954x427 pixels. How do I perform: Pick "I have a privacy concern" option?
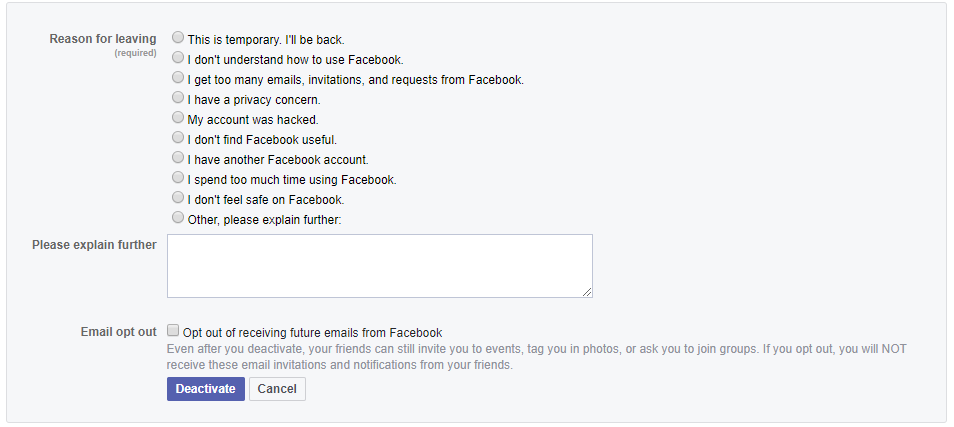[x=178, y=97]
